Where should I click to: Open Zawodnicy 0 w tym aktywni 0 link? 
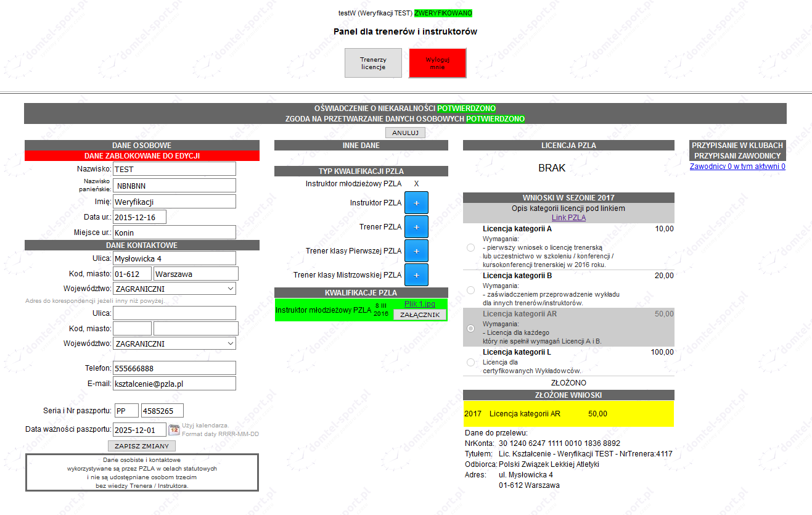pyautogui.click(x=737, y=167)
